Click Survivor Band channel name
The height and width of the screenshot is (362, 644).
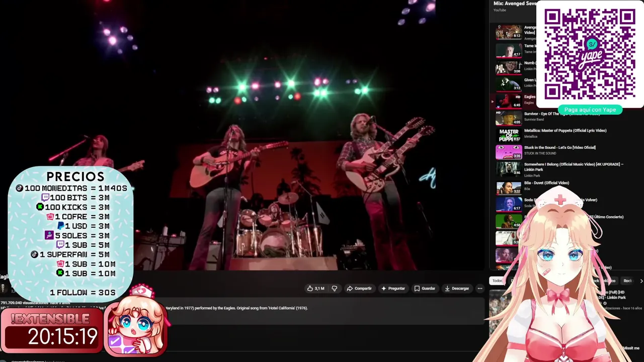click(x=534, y=120)
